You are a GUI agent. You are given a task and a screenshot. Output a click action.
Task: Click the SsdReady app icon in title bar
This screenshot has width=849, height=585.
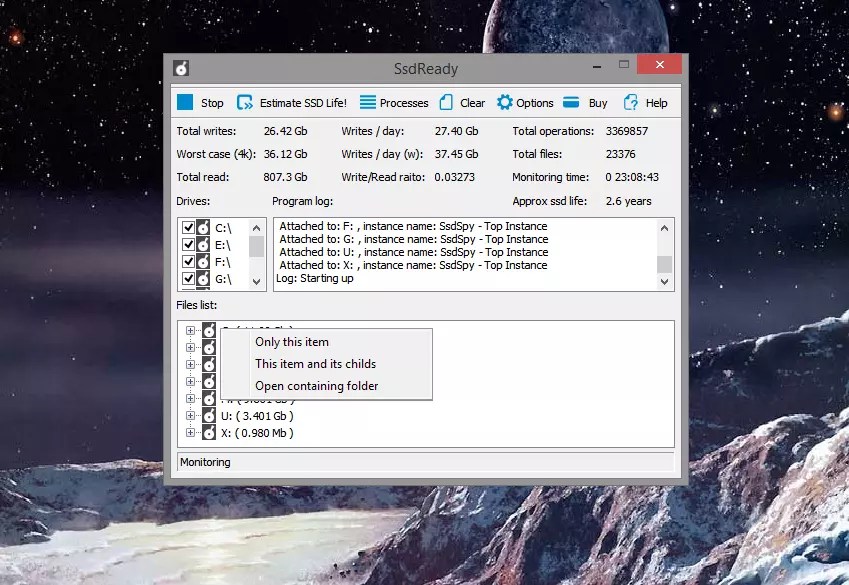pos(181,69)
